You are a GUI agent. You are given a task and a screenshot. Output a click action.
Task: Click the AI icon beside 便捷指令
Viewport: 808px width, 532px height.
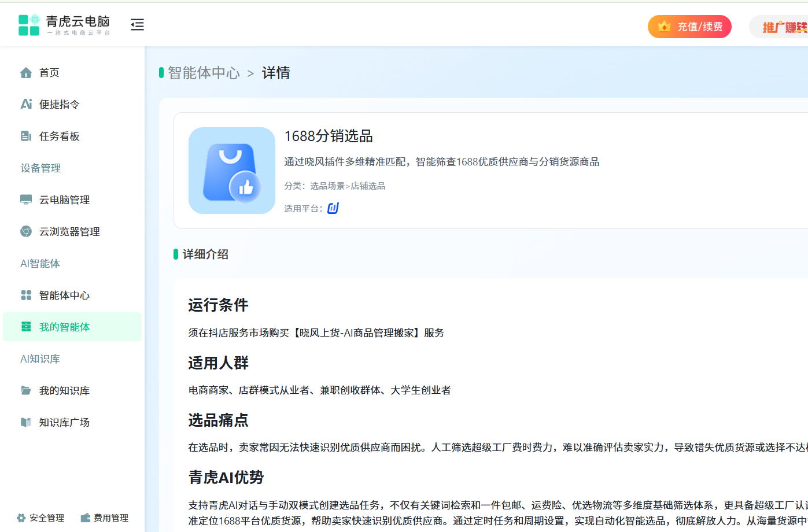[x=26, y=104]
